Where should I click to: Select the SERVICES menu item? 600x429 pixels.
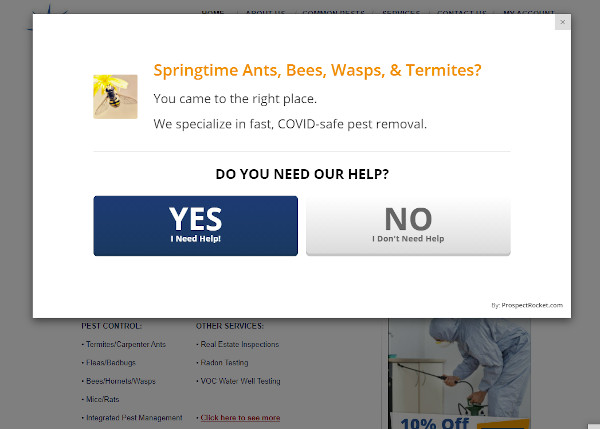pos(401,13)
